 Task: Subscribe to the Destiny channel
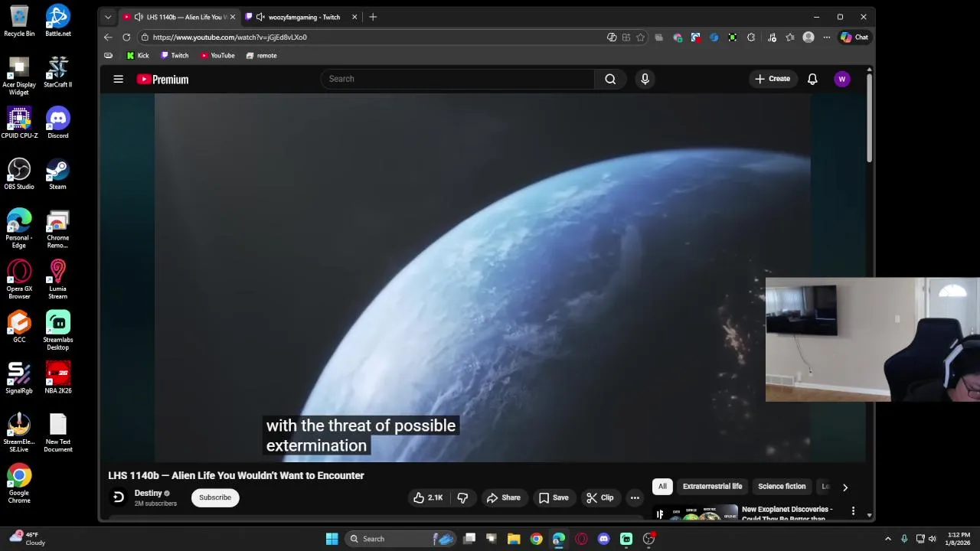(215, 497)
